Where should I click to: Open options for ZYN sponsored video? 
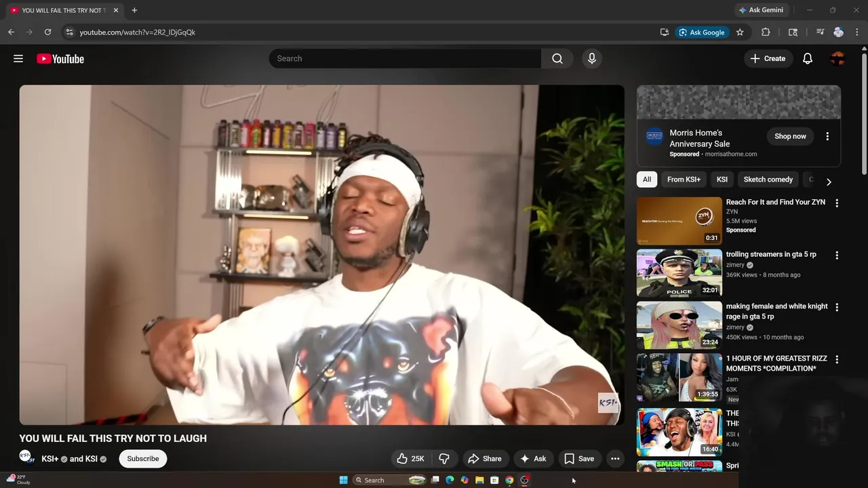[837, 203]
